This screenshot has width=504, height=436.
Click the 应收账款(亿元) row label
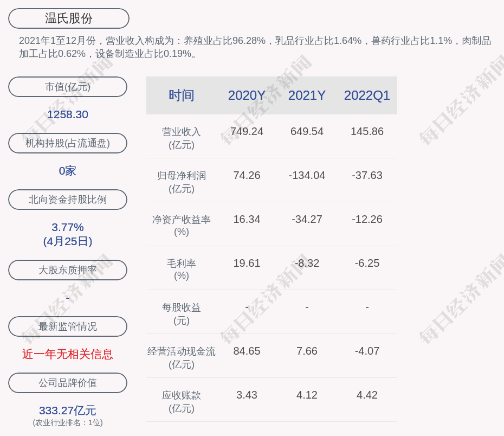coord(182,402)
